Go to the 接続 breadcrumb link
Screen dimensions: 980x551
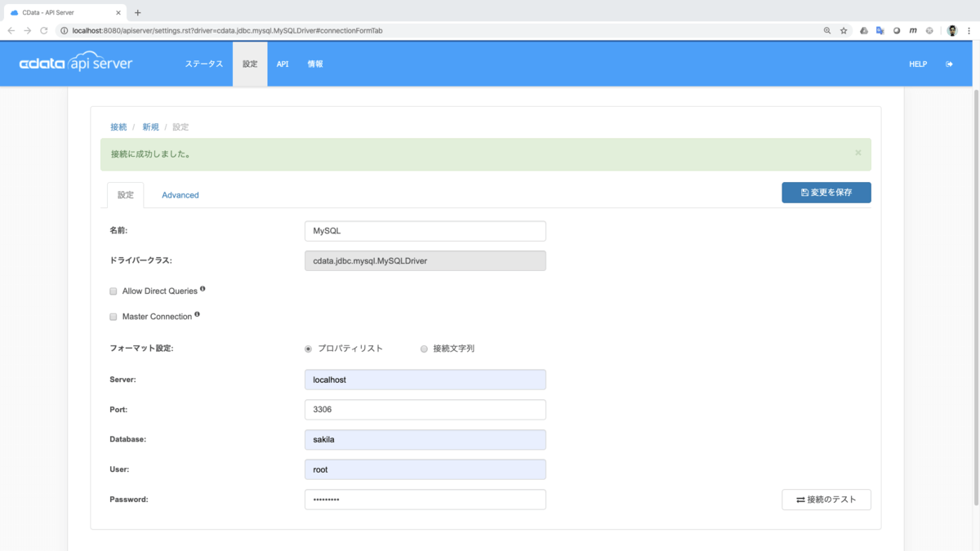[118, 127]
